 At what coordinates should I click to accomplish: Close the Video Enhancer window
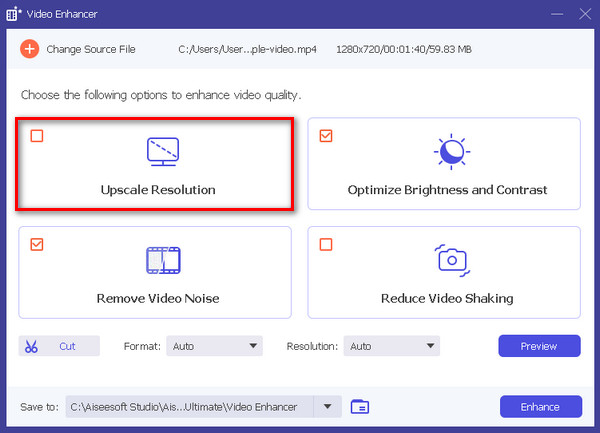[x=585, y=14]
